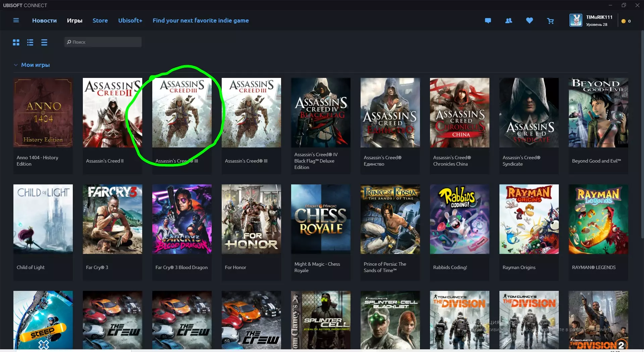Image resolution: width=644 pixels, height=352 pixels.
Task: Click the "Уровень 28" level text
Action: (x=597, y=25)
